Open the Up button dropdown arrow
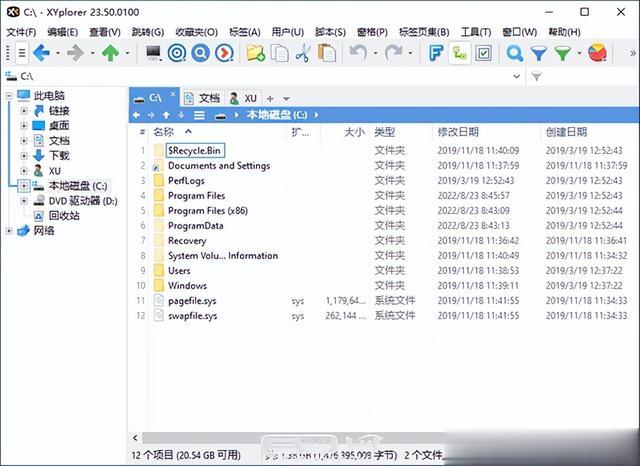 tap(127, 53)
